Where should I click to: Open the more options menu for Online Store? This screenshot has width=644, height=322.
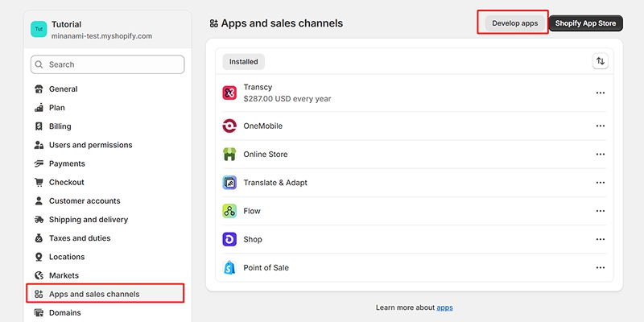pos(601,155)
